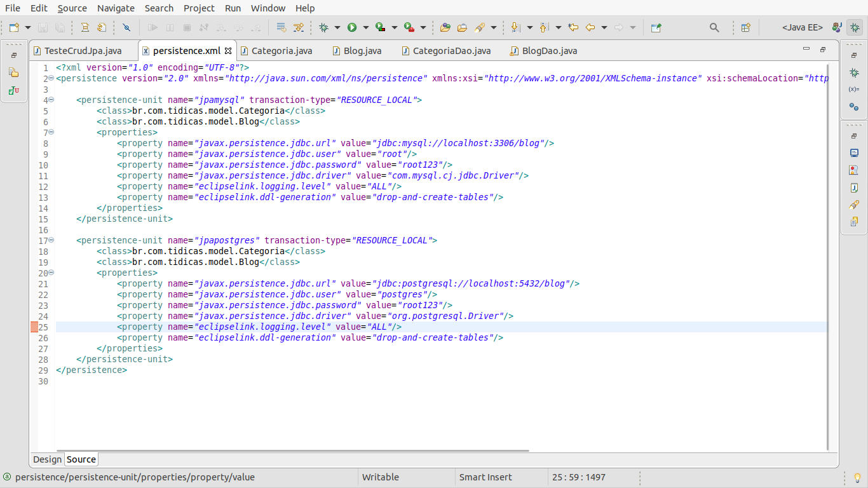Open the Debug view icon in right trim
Viewport: 868px width, 488px height.
(854, 72)
